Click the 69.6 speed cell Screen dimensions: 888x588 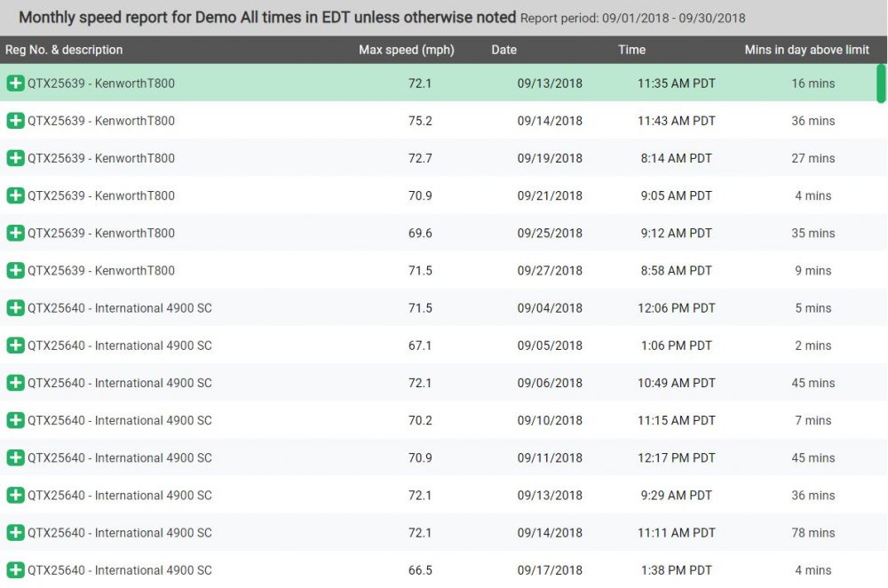click(420, 233)
